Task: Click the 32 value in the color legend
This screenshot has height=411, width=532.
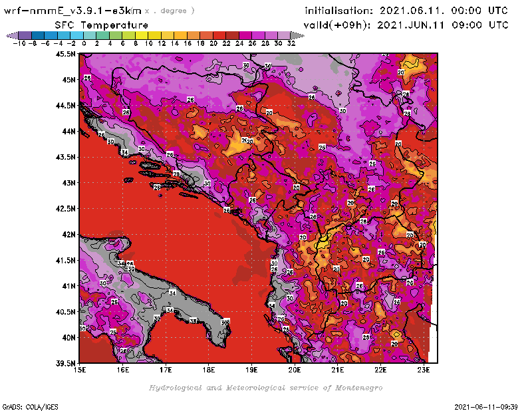Action: coord(291,43)
